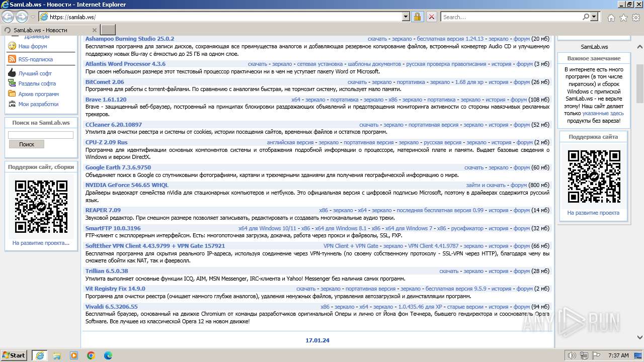Image resolution: width=644 pixels, height=362 pixels.
Task: Open NVIDIA GeForce 546.65 WHQL link
Action: tap(127, 185)
